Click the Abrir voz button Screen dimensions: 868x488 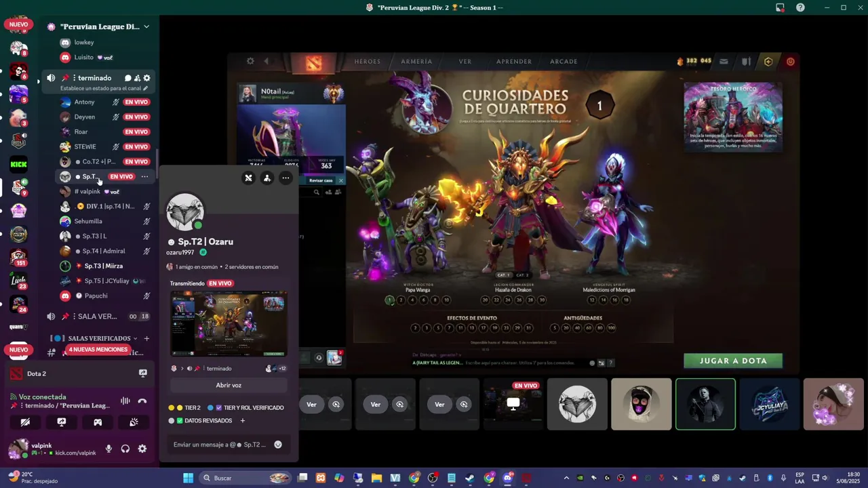tap(229, 385)
